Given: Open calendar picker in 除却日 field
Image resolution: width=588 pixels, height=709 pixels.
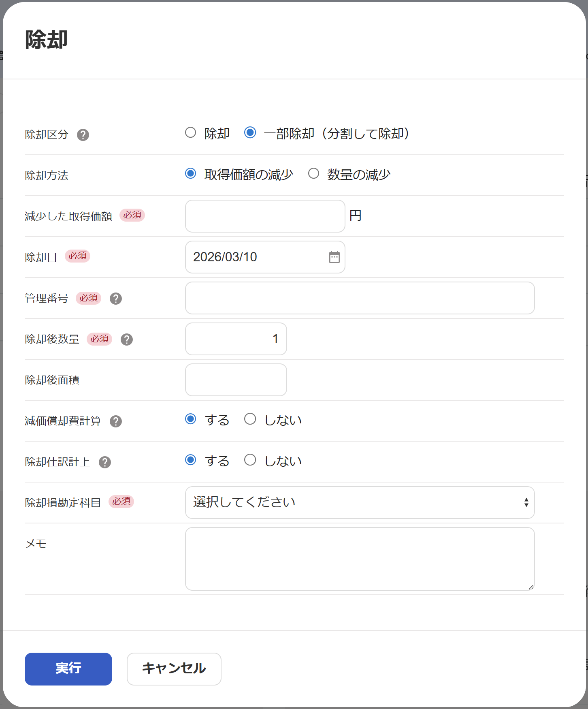Looking at the screenshot, I should click(334, 257).
